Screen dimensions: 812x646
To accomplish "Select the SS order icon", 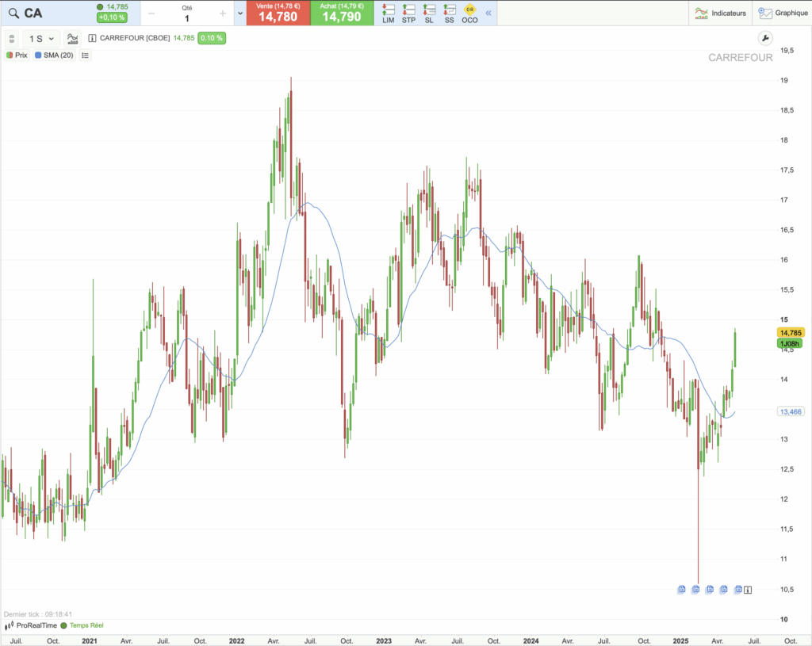I will pos(449,13).
